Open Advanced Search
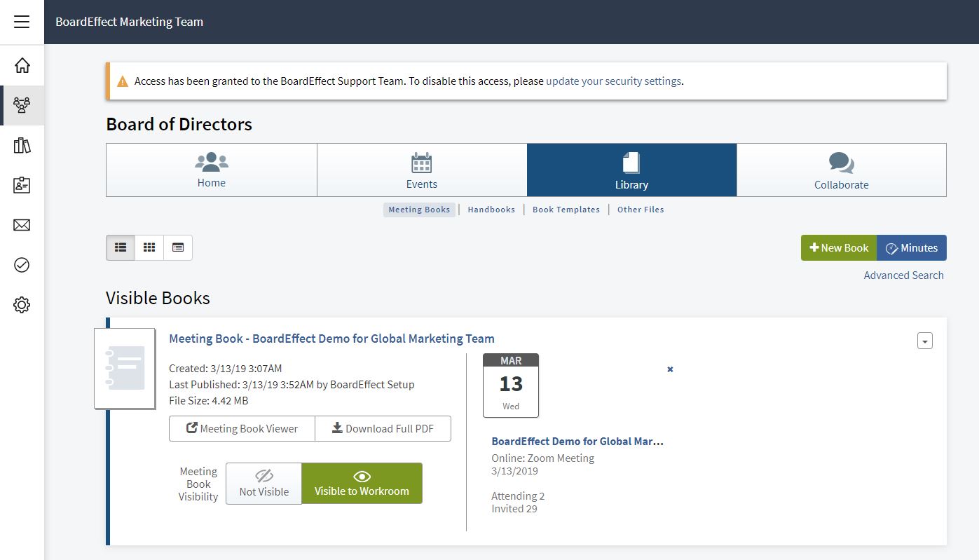The image size is (979, 560). coord(903,275)
